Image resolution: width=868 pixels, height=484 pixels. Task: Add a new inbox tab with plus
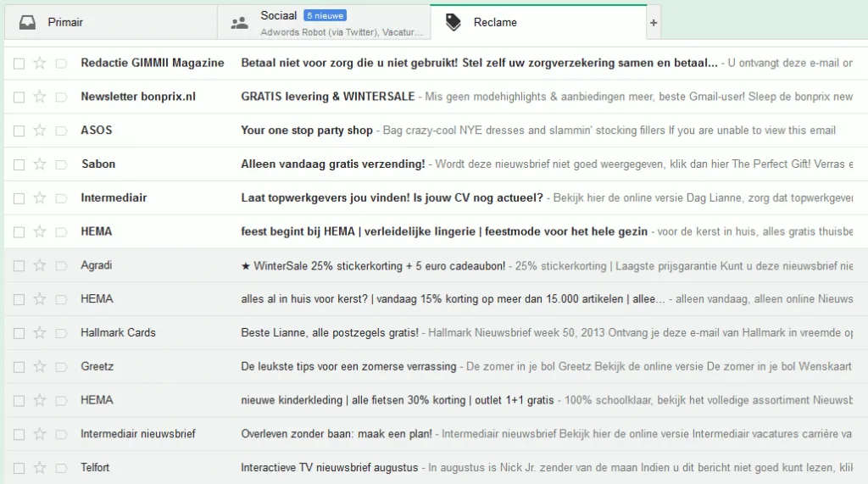coord(654,23)
